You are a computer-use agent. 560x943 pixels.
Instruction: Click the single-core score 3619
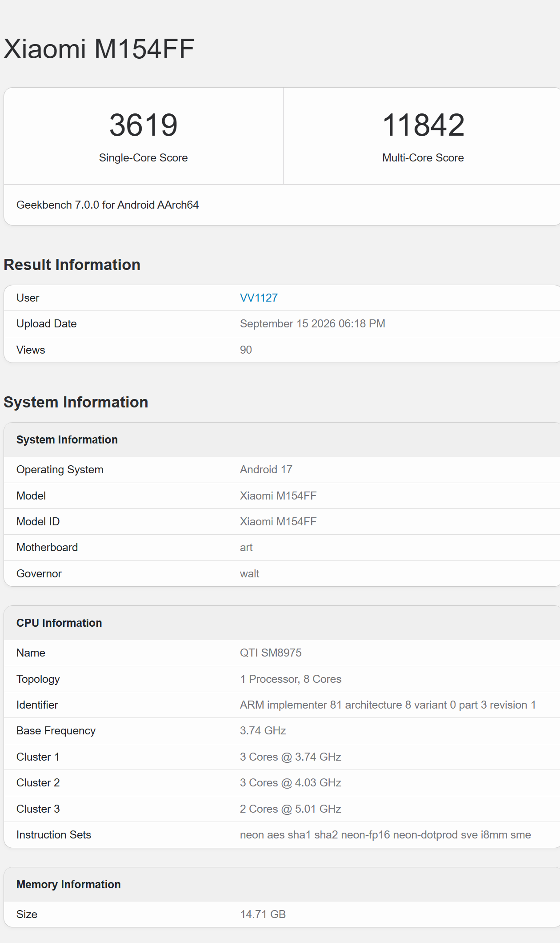pos(144,125)
